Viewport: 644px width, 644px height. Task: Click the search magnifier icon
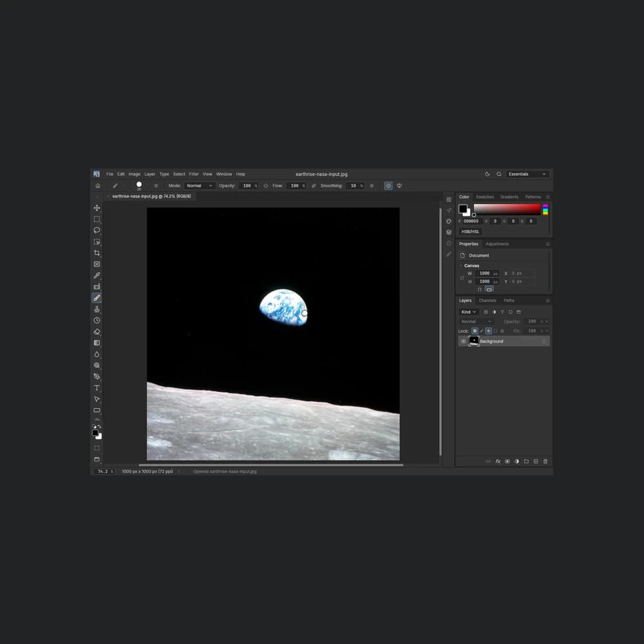(x=498, y=174)
